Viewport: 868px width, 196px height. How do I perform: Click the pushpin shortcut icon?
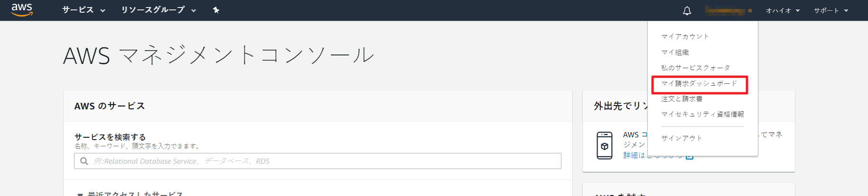click(x=216, y=10)
